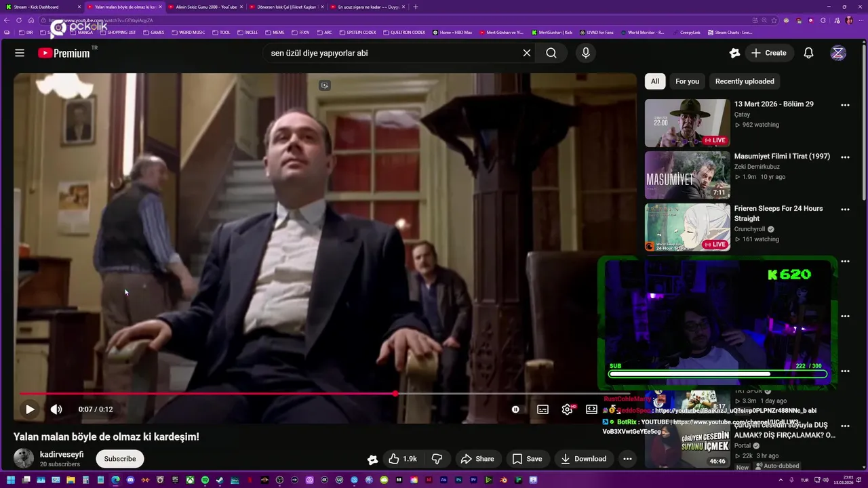Open GAMES bookmark folder

153,33
